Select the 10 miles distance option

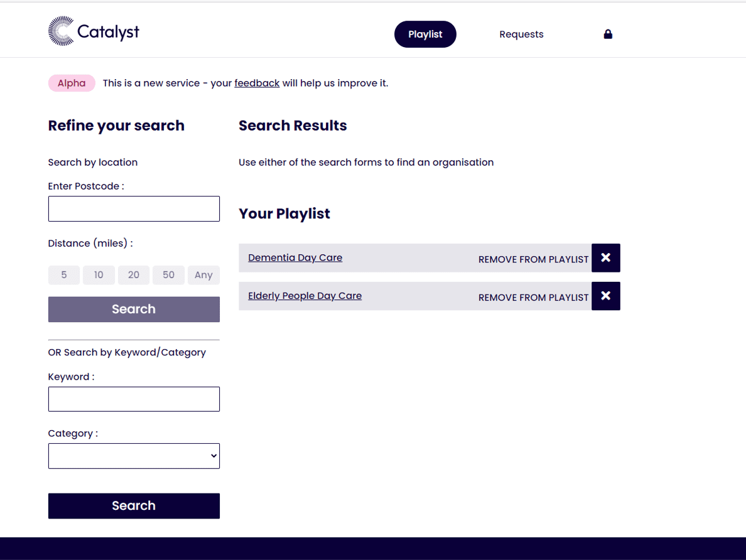click(99, 275)
